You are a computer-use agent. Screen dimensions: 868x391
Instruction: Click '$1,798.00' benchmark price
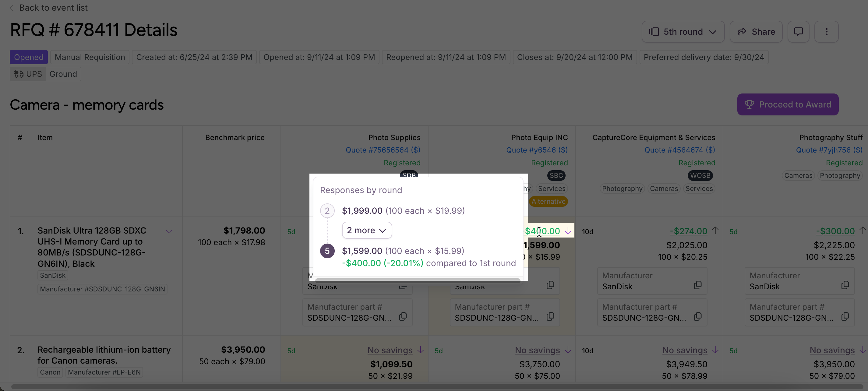[x=244, y=231]
